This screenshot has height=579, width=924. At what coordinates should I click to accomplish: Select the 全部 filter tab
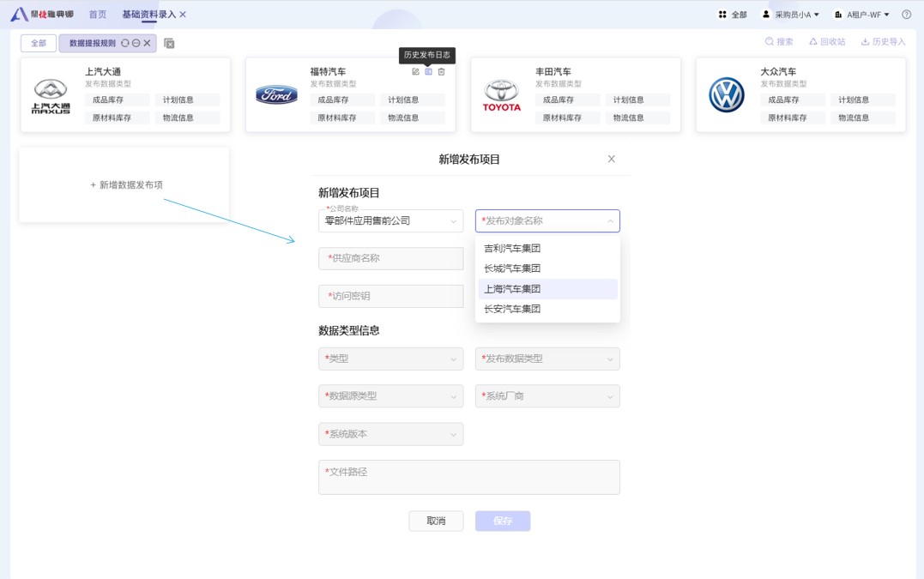(39, 43)
